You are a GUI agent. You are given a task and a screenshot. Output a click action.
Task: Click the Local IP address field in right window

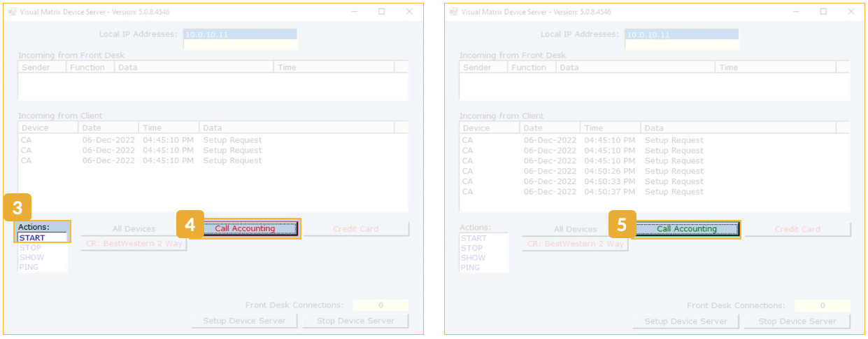pyautogui.click(x=681, y=34)
